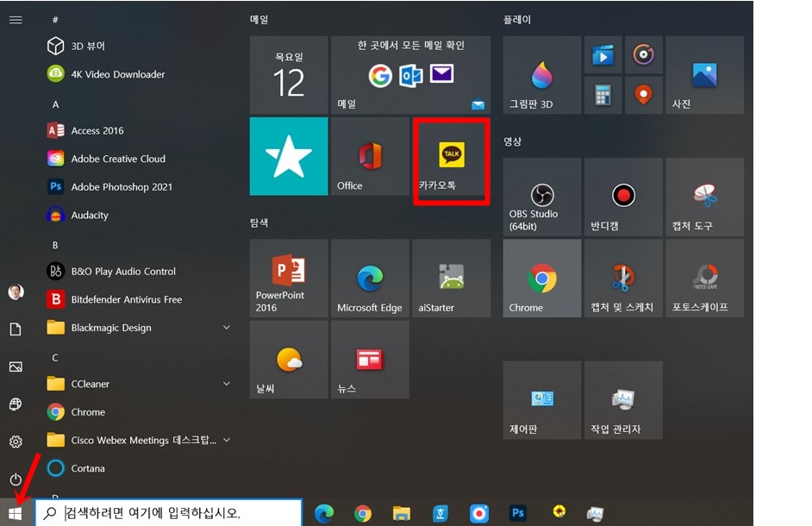This screenshot has height=526, width=812.
Task: Open the Groove Music small tile
Action: 644,54
